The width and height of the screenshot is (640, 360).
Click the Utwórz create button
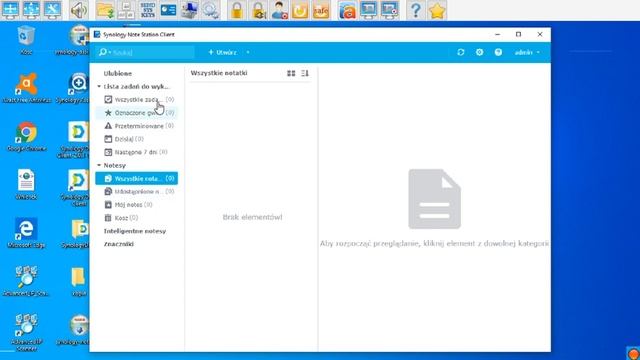pos(222,52)
